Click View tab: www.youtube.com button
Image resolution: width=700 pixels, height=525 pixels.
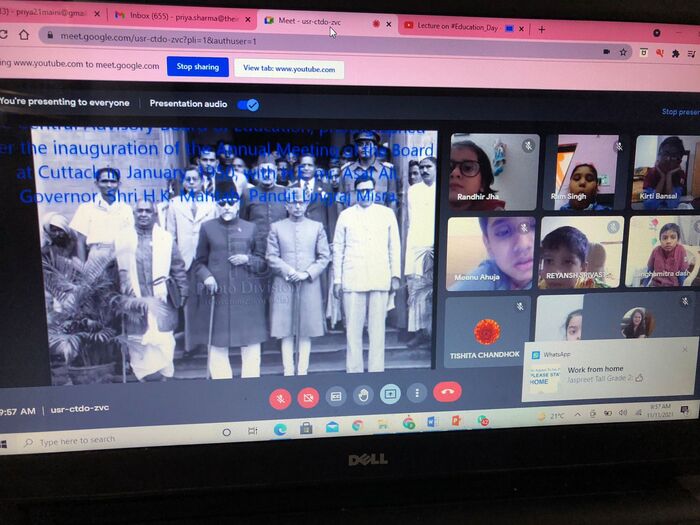click(x=289, y=69)
